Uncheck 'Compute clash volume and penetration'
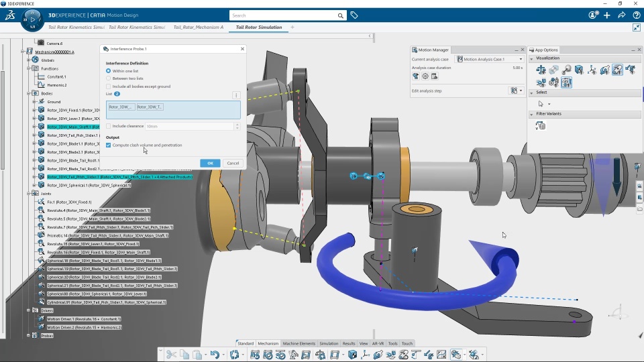Screen dimensions: 644x362 pyautogui.click(x=109, y=145)
